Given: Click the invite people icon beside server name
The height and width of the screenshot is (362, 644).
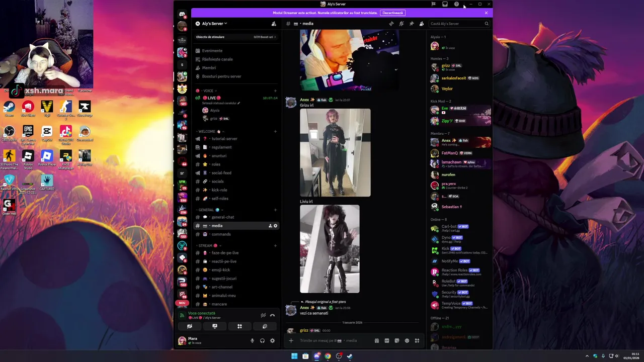Looking at the screenshot, I should (x=274, y=24).
